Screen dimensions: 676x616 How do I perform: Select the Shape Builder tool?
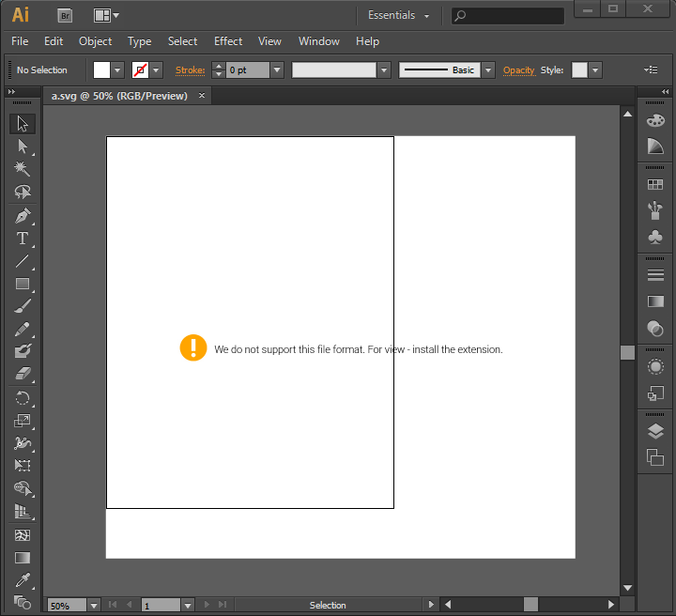(x=23, y=488)
